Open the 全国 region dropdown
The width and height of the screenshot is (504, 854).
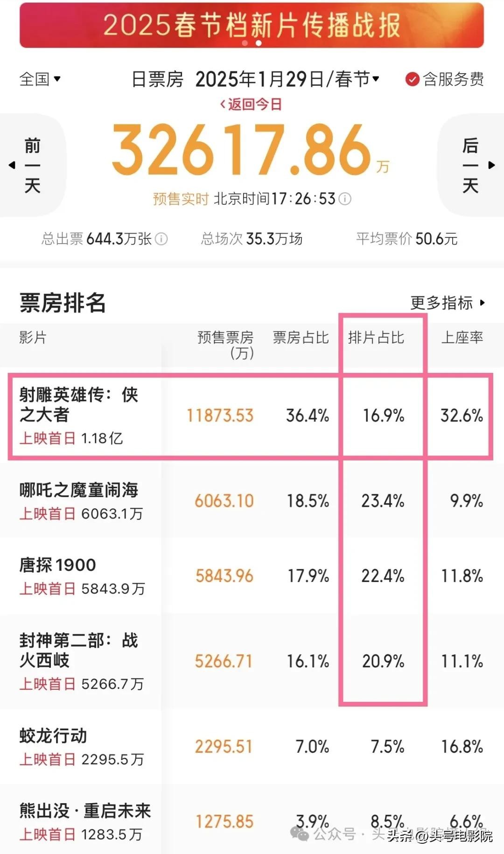pyautogui.click(x=40, y=79)
